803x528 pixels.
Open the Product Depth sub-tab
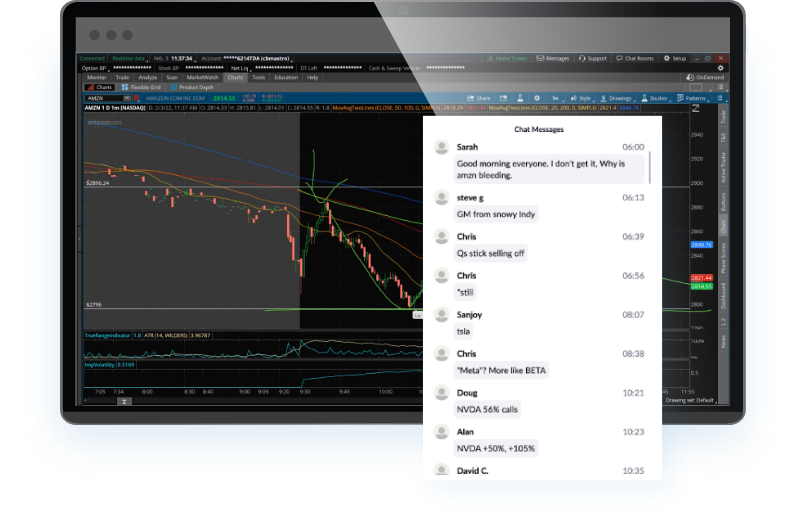click(192, 87)
